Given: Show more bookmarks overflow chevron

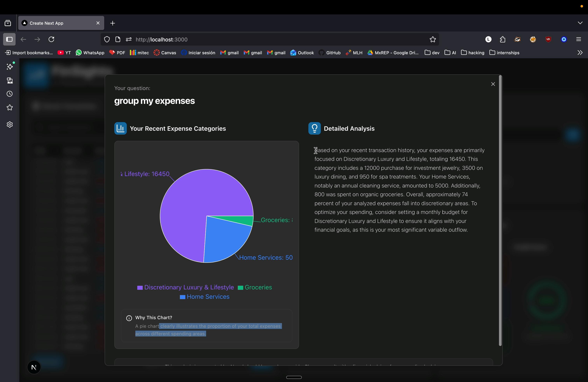Looking at the screenshot, I should tap(580, 53).
